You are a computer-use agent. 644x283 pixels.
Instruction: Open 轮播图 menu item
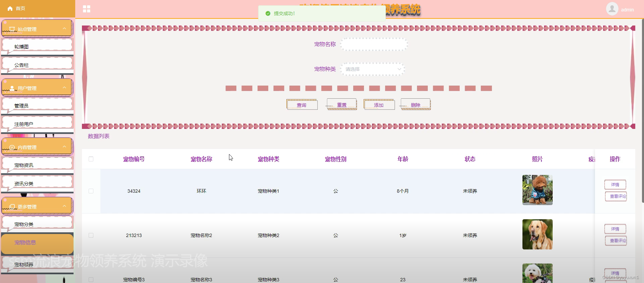pos(37,46)
